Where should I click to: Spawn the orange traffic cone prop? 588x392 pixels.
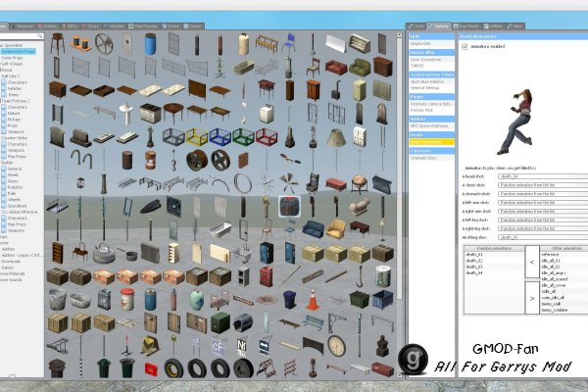pos(313,299)
